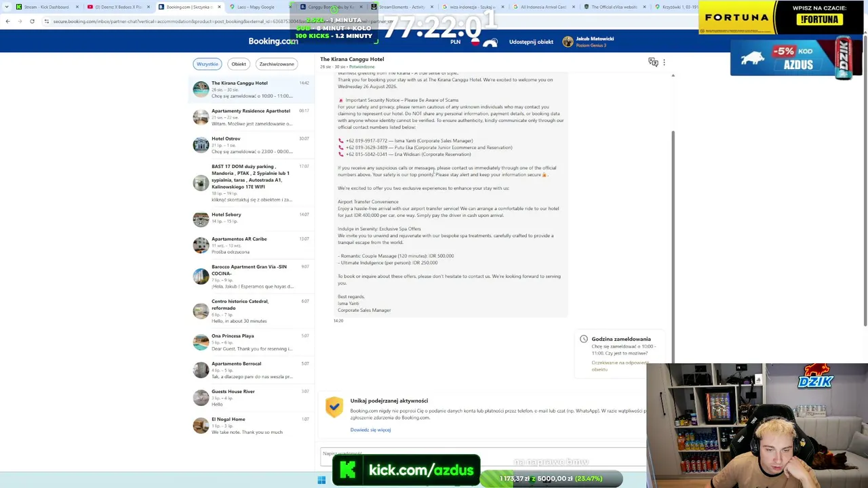Close the Booking.com inbox browser tab
868x488 pixels.
(x=219, y=7)
